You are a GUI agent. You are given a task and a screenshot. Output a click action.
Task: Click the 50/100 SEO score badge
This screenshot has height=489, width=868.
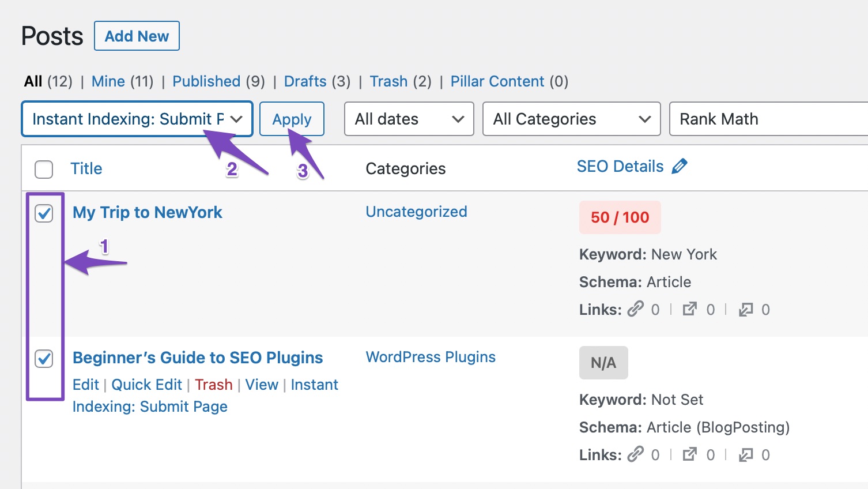[x=620, y=217]
